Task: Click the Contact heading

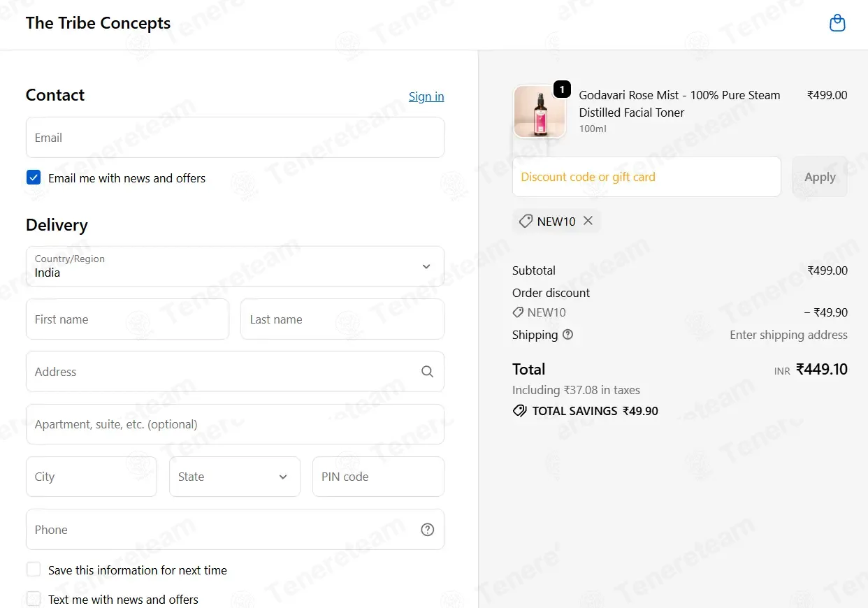Action: click(x=55, y=95)
